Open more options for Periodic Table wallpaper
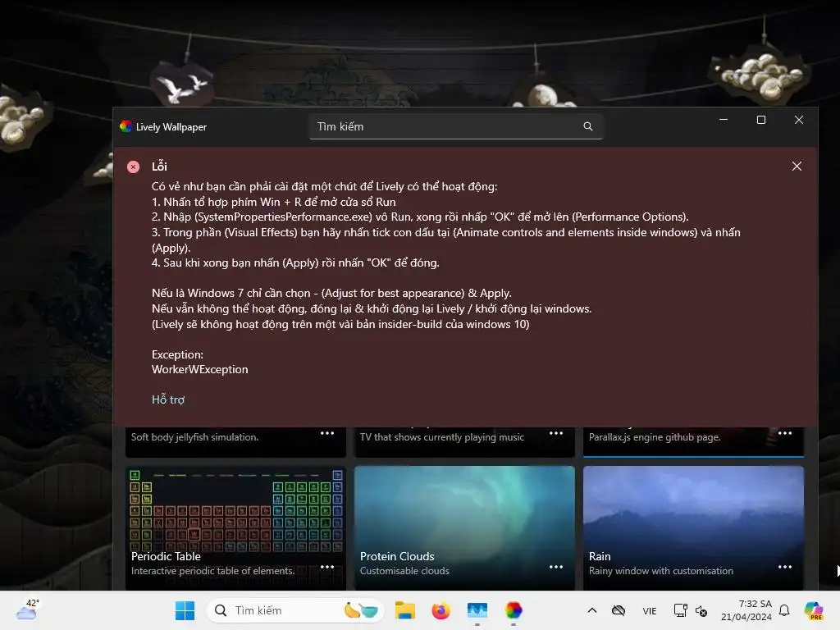 tap(326, 567)
